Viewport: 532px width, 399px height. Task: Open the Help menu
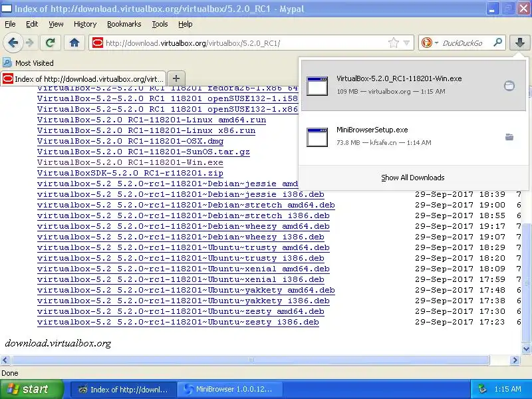point(186,24)
